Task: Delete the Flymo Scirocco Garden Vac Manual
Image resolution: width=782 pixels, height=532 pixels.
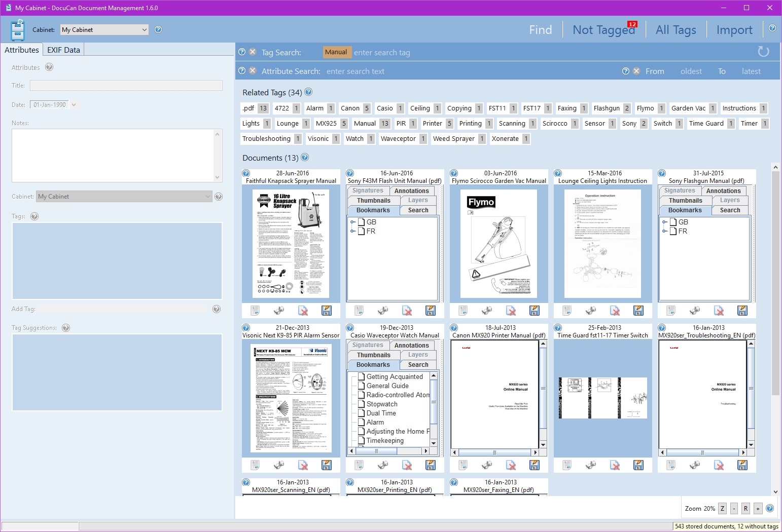Action: point(511,310)
